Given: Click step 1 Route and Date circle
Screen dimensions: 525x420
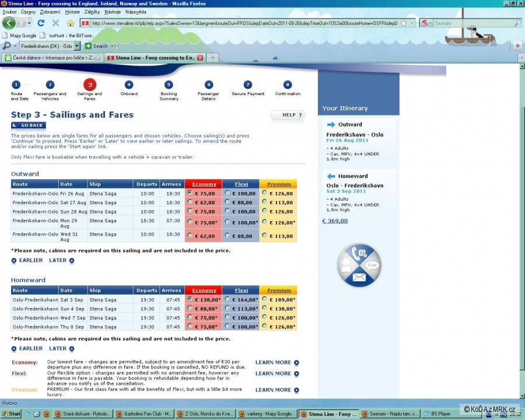Looking at the screenshot, I should click(x=16, y=85).
